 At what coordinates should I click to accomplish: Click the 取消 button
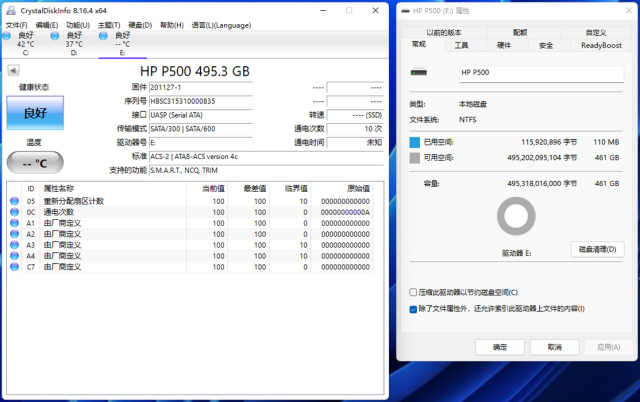(555, 347)
